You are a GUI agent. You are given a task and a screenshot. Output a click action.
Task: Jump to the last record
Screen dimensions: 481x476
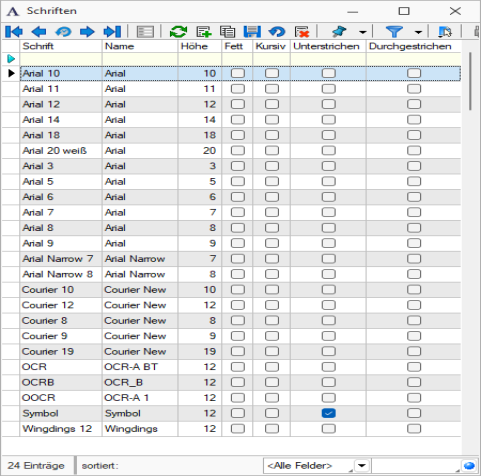click(x=112, y=32)
